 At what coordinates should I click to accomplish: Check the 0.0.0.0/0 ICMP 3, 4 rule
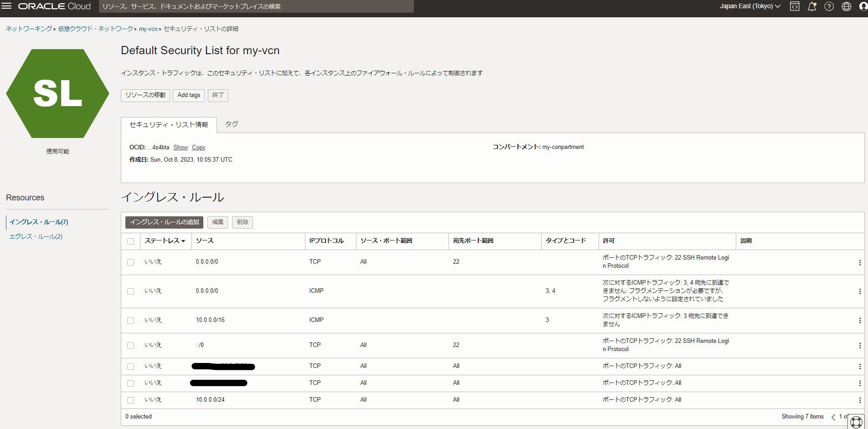pyautogui.click(x=131, y=291)
